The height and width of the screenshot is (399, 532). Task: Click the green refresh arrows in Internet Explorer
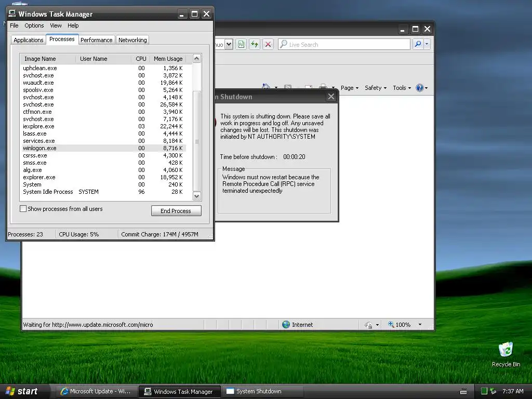(x=255, y=45)
